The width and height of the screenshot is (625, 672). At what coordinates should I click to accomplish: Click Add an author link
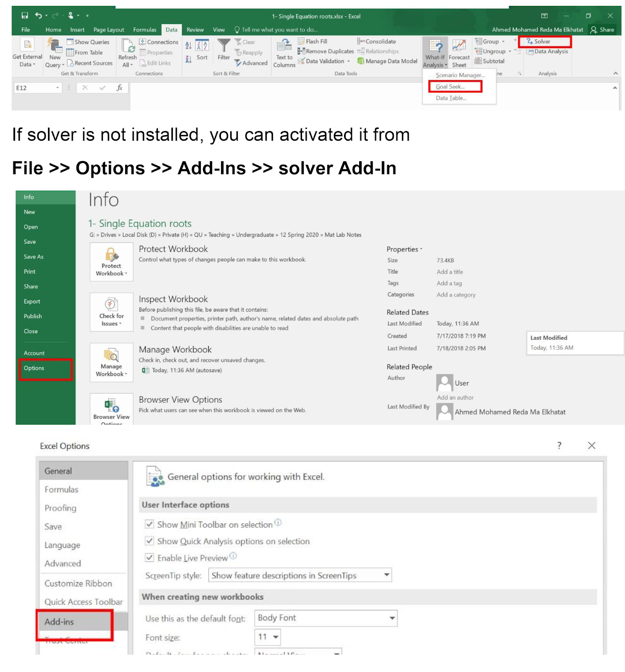(455, 397)
